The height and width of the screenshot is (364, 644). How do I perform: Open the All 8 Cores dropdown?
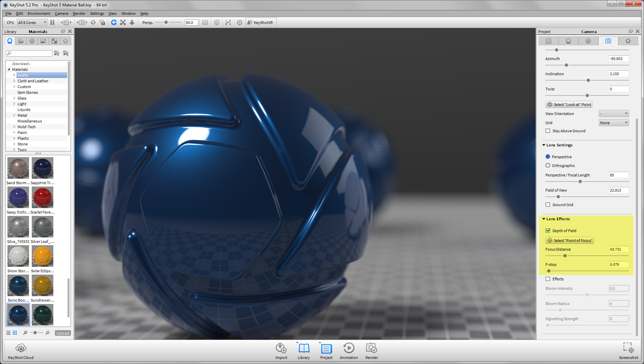(32, 23)
